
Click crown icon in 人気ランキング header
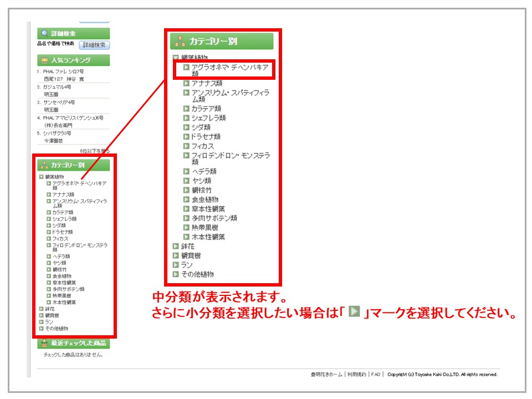44,60
